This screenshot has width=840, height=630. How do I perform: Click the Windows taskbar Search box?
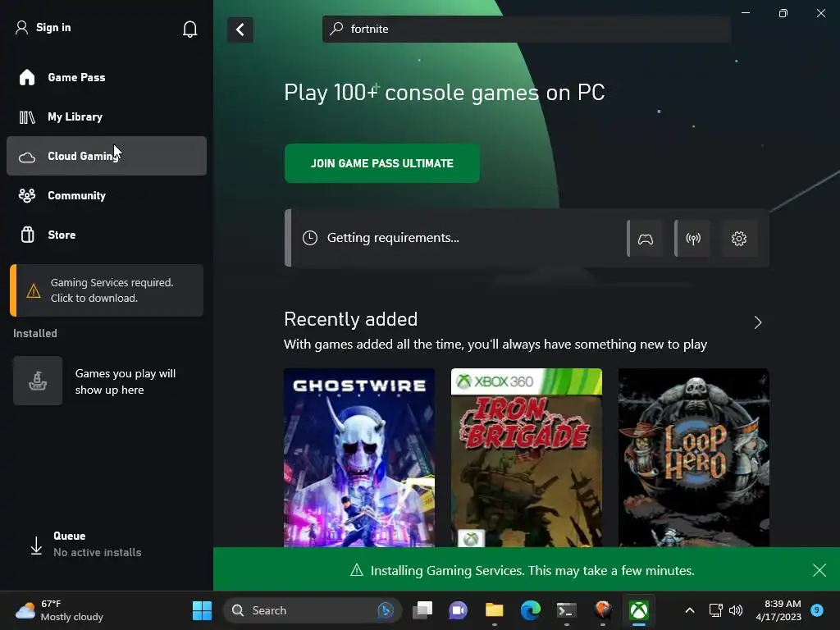(312, 610)
